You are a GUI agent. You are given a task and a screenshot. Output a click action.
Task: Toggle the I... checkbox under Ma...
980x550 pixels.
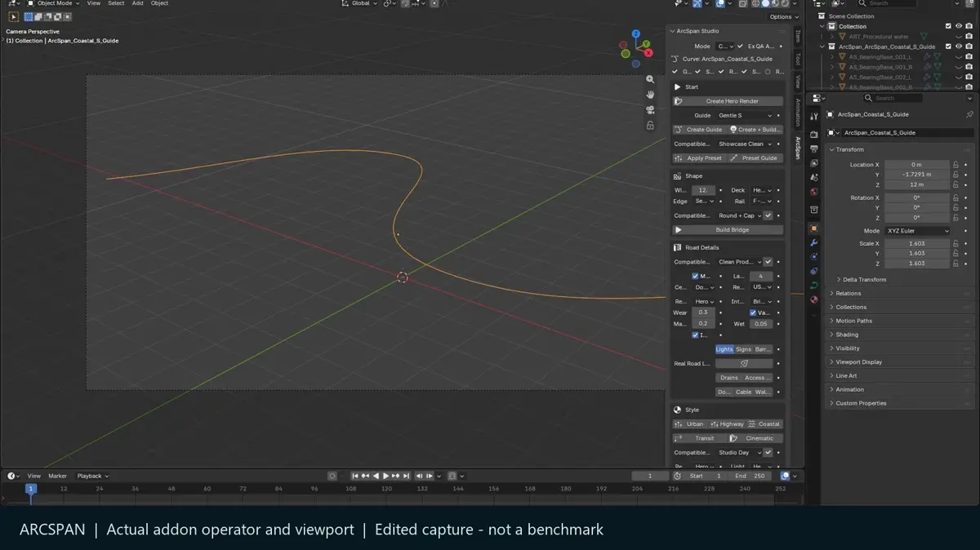696,335
